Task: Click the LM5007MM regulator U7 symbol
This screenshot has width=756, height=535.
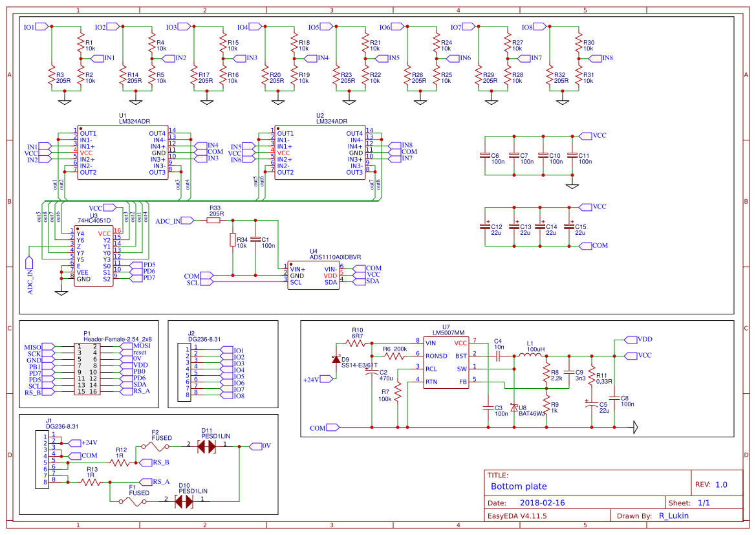Action: pos(446,362)
